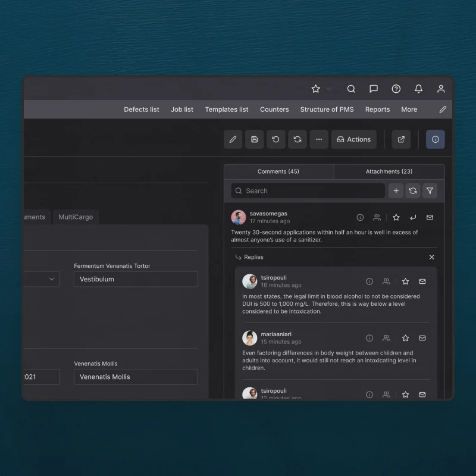Open the ellipsis more options button

[319, 139]
